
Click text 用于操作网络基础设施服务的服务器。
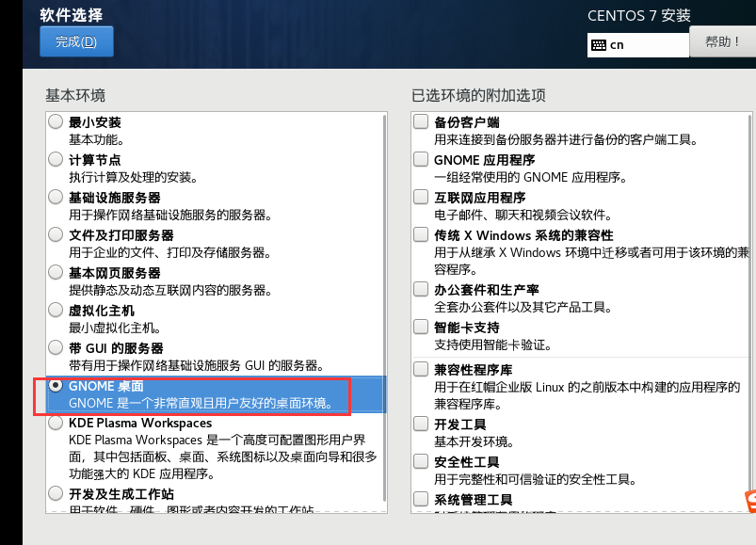pyautogui.click(x=170, y=215)
